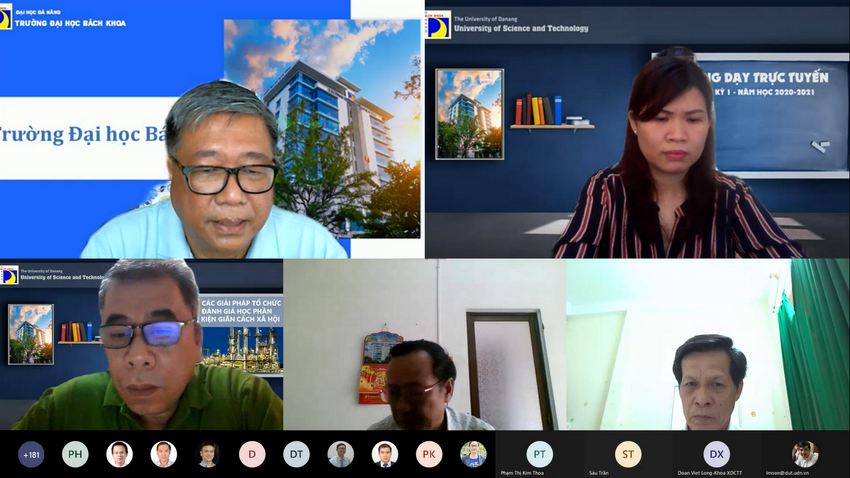
Task: Select the PK participant avatar
Action: pyautogui.click(x=429, y=455)
